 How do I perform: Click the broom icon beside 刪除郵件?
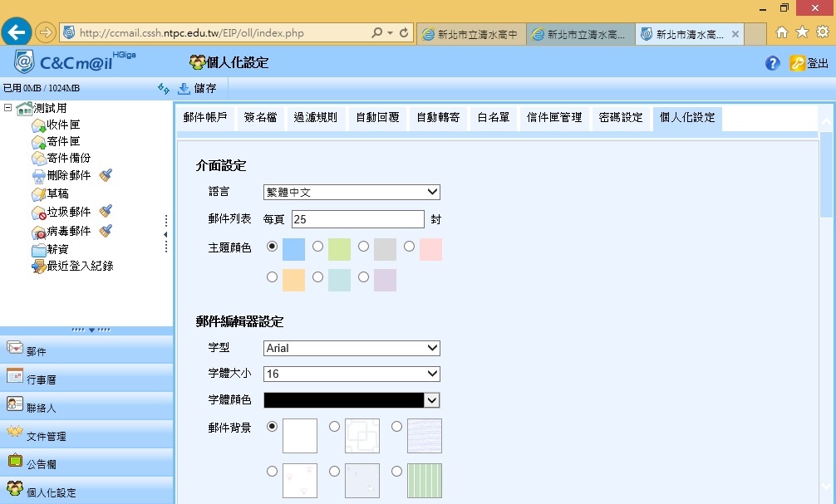(106, 175)
